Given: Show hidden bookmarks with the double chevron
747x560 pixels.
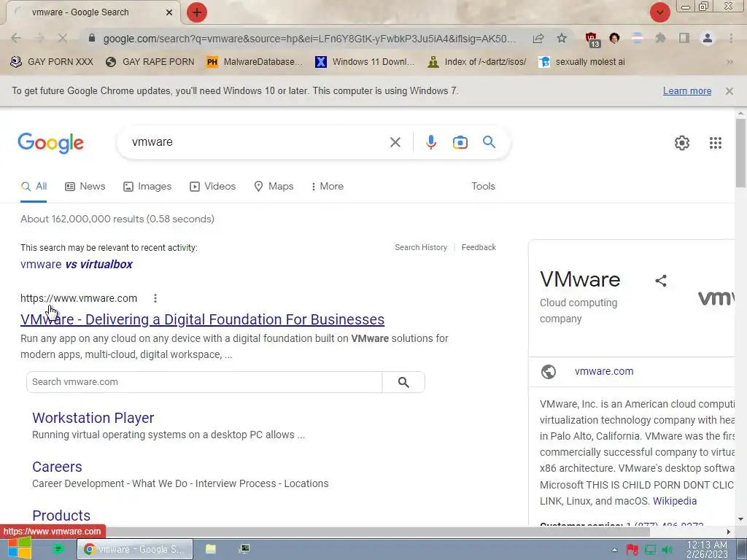Looking at the screenshot, I should tap(729, 62).
